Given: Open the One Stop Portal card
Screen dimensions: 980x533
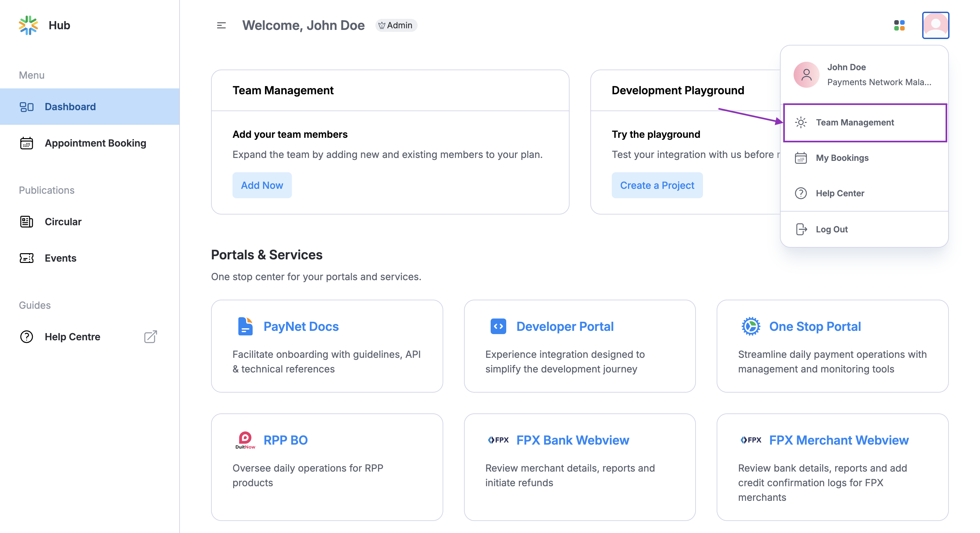Looking at the screenshot, I should pyautogui.click(x=832, y=346).
